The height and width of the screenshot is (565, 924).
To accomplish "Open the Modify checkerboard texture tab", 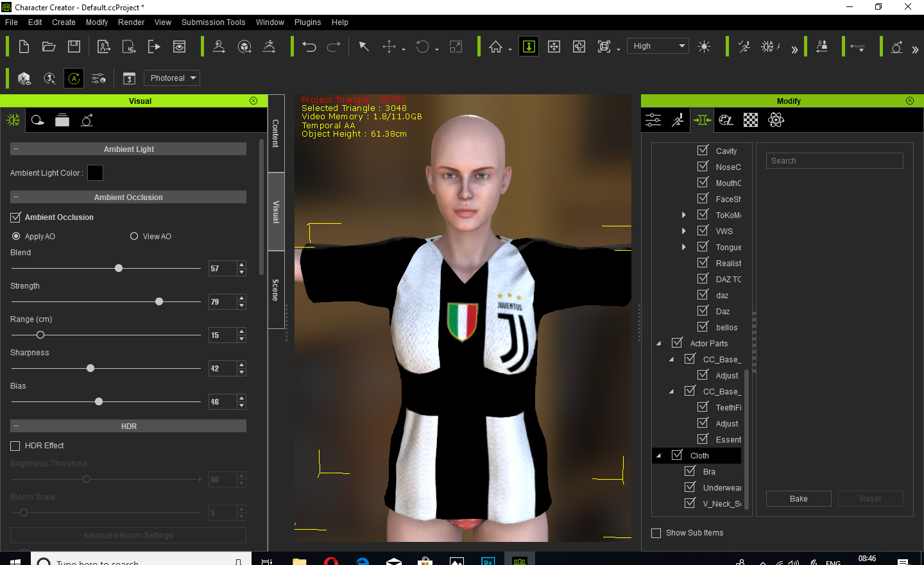I will tap(751, 120).
